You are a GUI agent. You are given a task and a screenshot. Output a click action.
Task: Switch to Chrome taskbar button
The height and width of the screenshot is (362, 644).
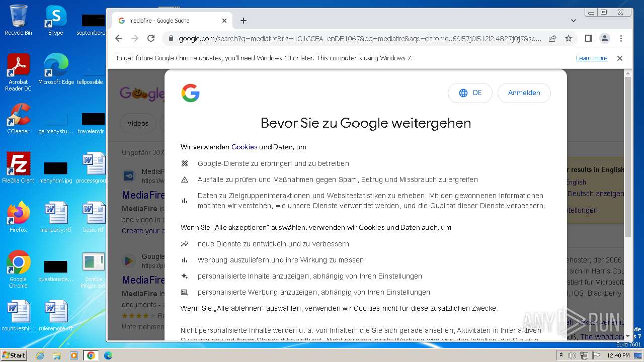pyautogui.click(x=91, y=355)
